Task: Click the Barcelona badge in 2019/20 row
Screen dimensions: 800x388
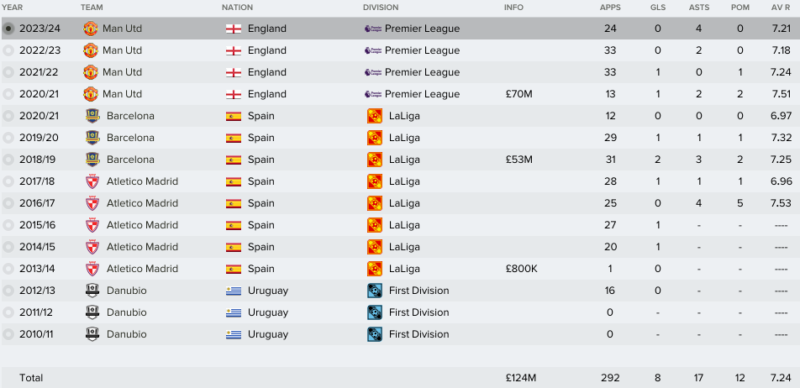Action: coord(92,138)
